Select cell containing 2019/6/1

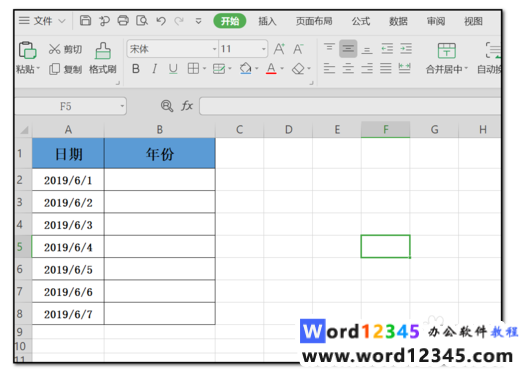[x=68, y=180]
